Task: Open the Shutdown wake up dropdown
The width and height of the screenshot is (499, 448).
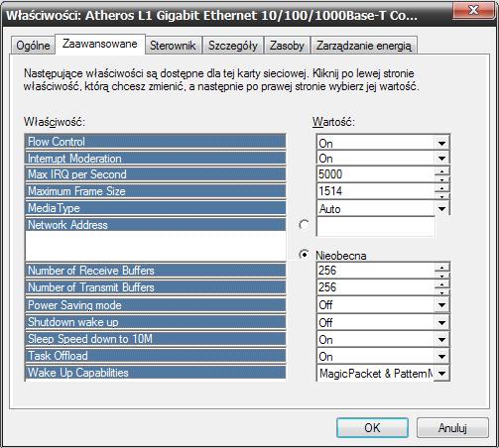Action: point(441,322)
